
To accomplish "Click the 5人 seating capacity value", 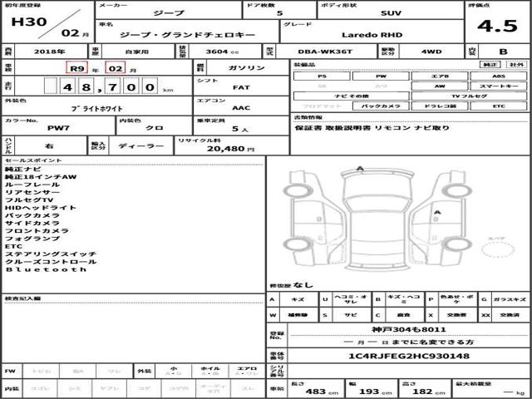I will 240,129.
